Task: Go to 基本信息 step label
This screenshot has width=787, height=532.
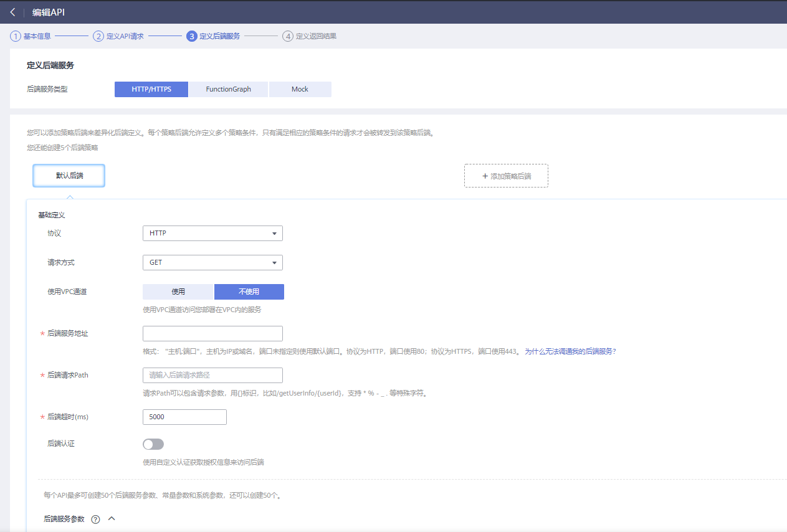Action: tap(37, 36)
